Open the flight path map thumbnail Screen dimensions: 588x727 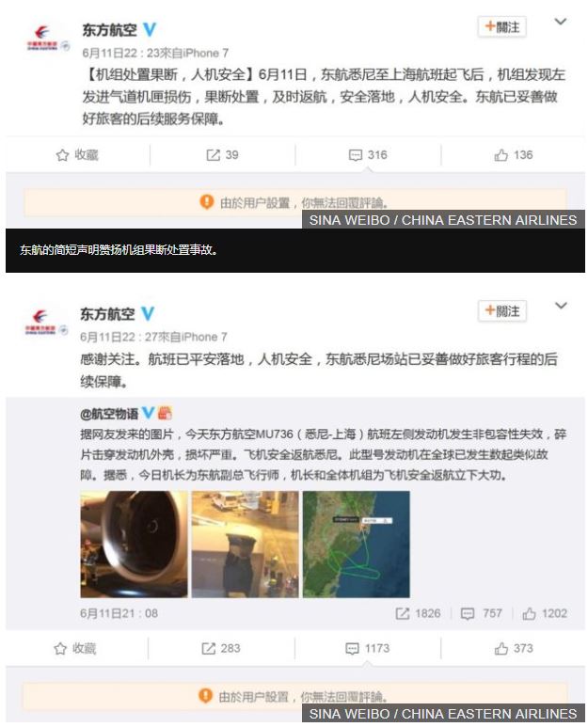point(357,545)
